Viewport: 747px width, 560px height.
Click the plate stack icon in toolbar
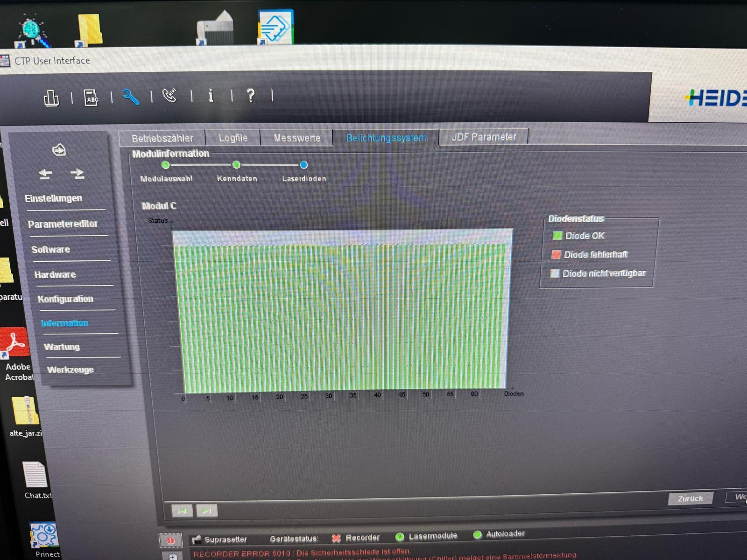pos(51,98)
